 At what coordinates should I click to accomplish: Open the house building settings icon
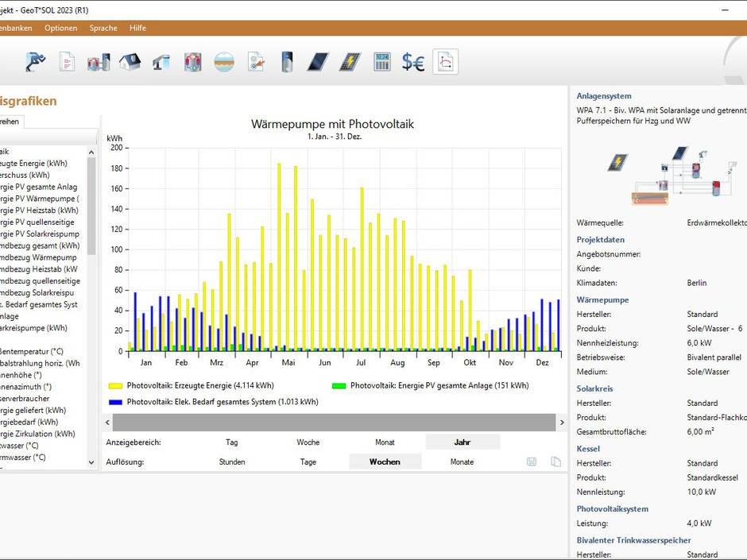point(130,62)
